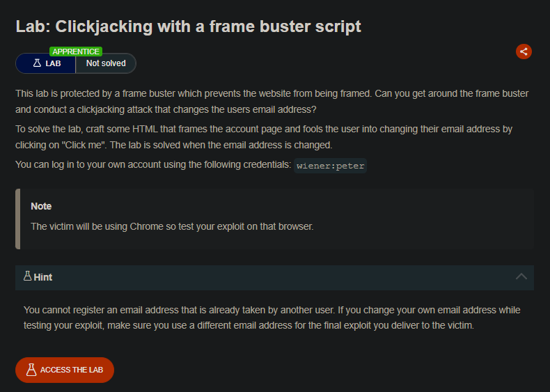The width and height of the screenshot is (550, 392).
Task: Click flask icon inside Access the Lab button
Action: tap(31, 370)
